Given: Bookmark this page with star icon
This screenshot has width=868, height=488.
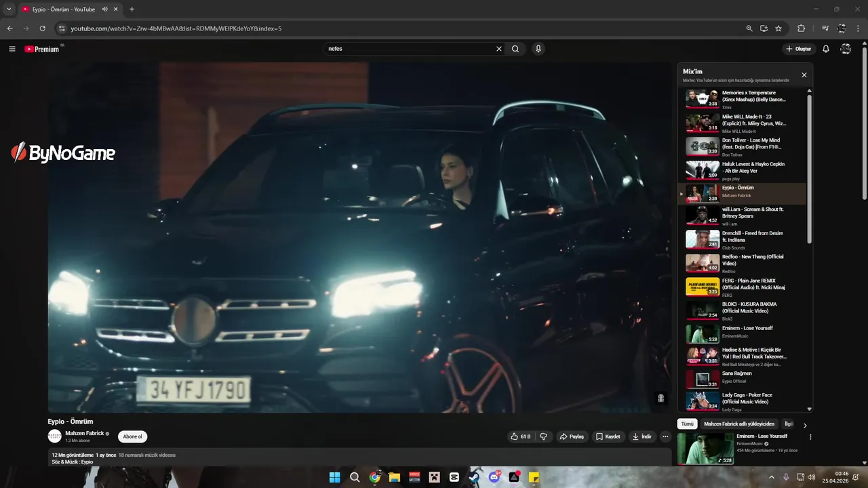Looking at the screenshot, I should [x=778, y=28].
